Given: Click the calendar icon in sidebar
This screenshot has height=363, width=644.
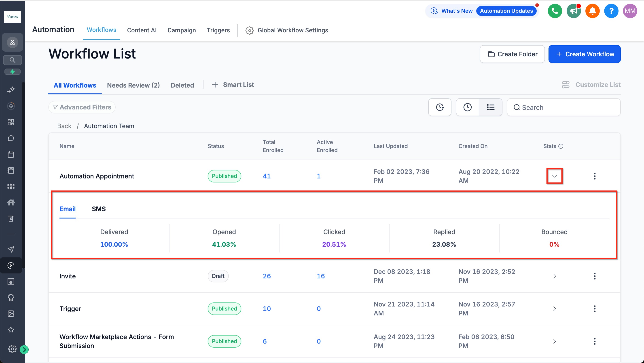Looking at the screenshot, I should 11,154.
